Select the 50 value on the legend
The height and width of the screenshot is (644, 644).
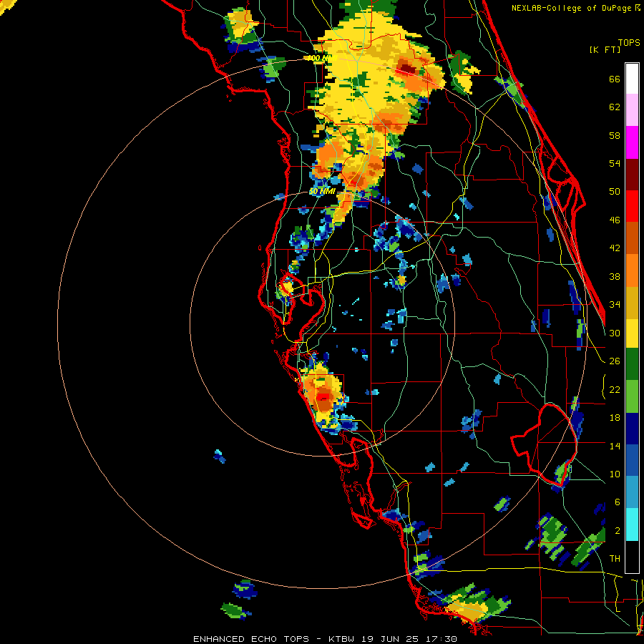pyautogui.click(x=615, y=192)
